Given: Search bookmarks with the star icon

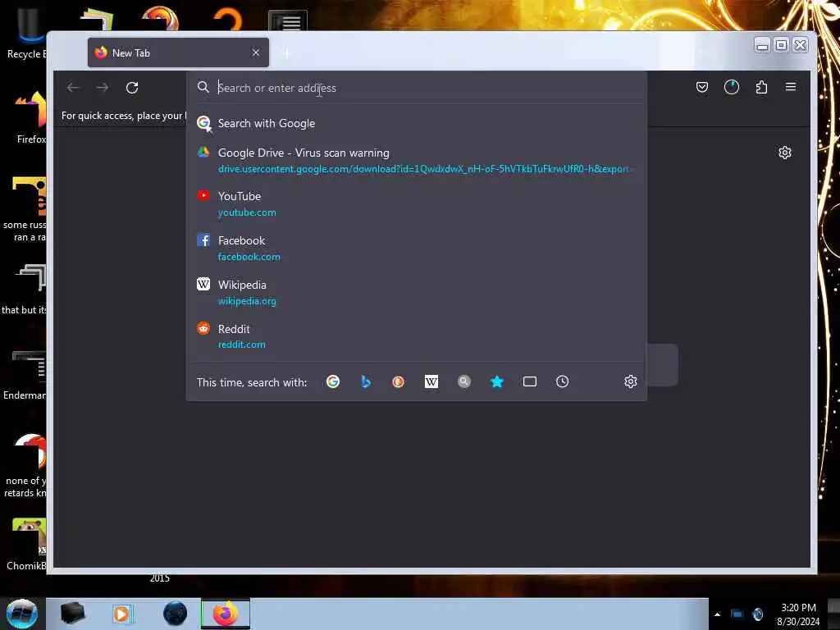Looking at the screenshot, I should tap(496, 381).
